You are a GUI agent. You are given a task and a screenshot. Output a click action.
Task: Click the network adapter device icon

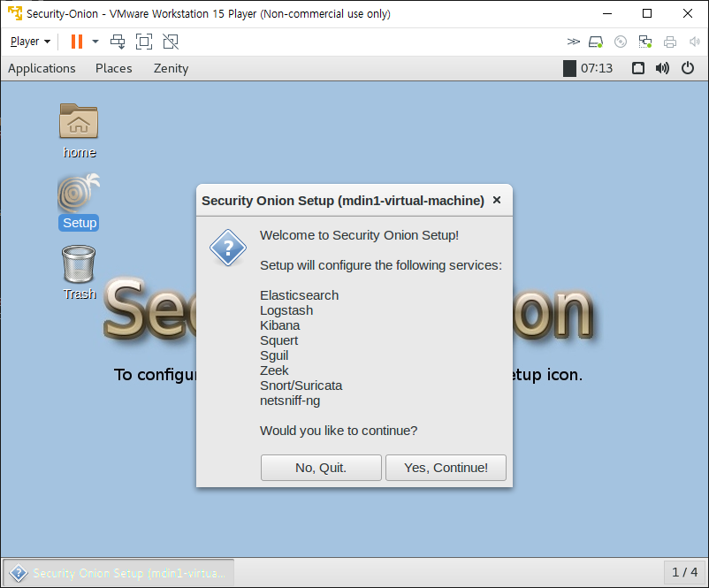tap(645, 42)
